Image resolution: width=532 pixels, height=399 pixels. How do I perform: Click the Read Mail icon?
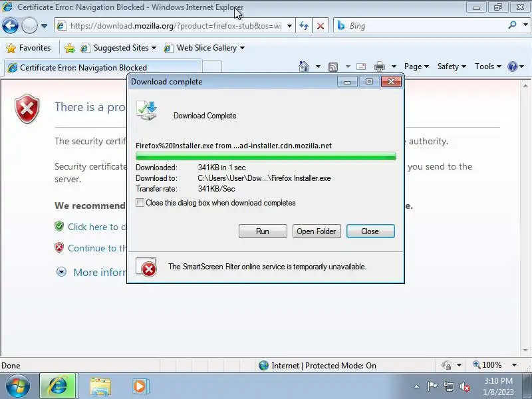pos(361,66)
